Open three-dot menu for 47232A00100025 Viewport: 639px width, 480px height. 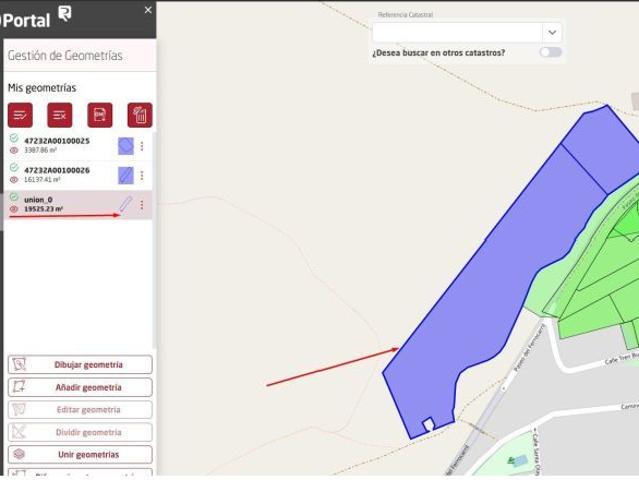click(142, 146)
